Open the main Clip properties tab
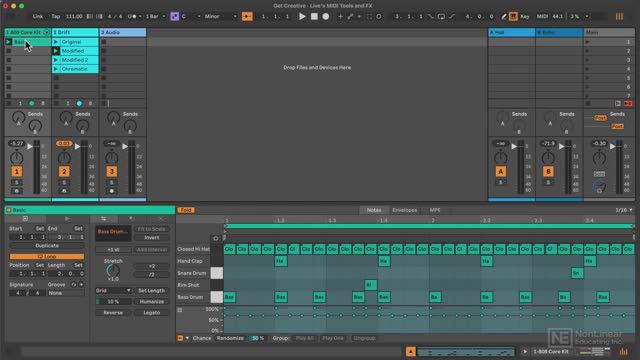Image resolution: width=640 pixels, height=360 pixels. coord(25,219)
